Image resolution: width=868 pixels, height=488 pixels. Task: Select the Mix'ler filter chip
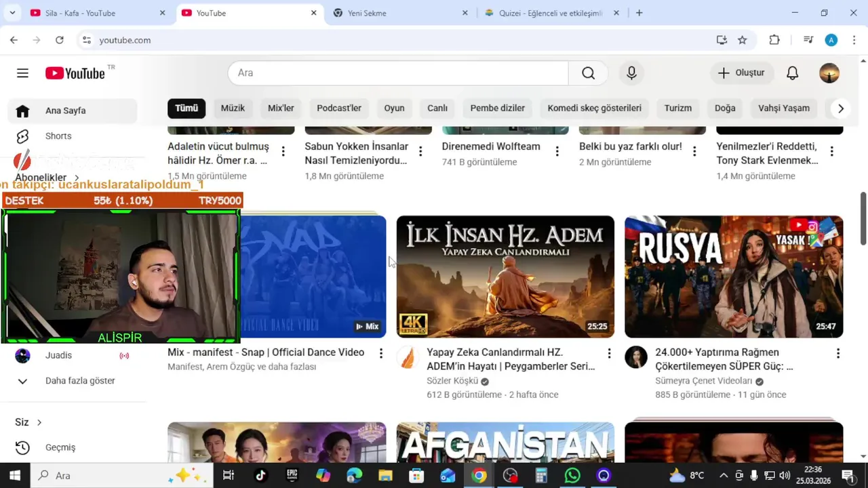(x=281, y=108)
